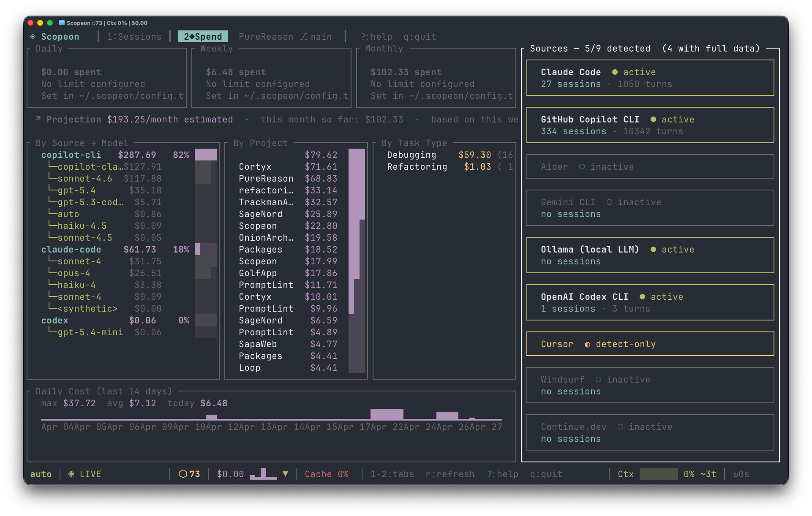Click OpenAI Codex CLI active status dot

(642, 297)
